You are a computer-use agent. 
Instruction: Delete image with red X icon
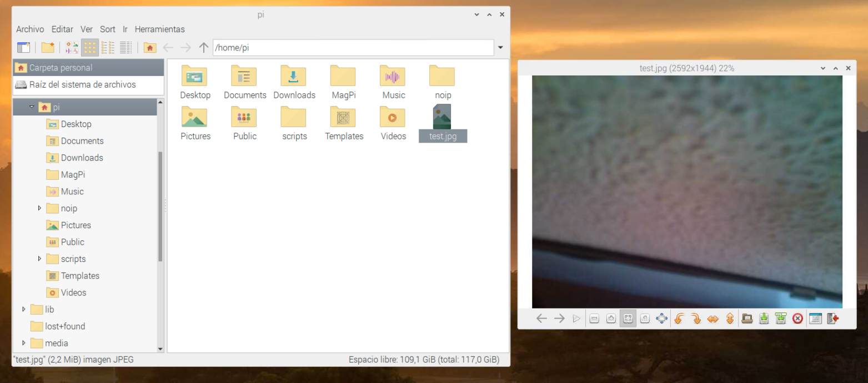click(797, 319)
